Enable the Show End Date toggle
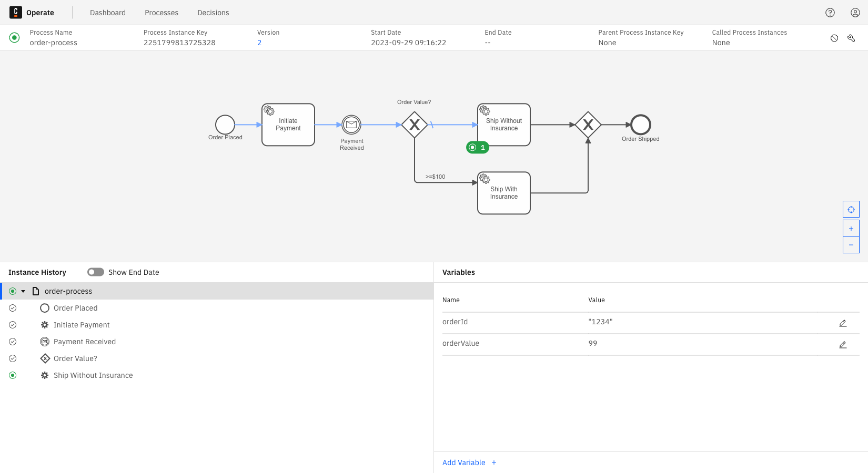The width and height of the screenshot is (868, 473). (95, 272)
